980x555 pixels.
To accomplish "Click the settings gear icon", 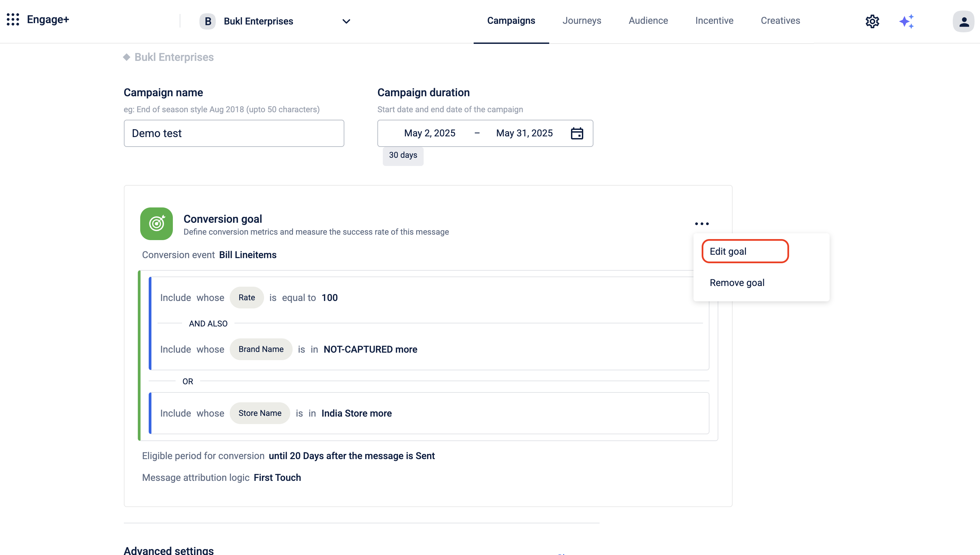I will tap(872, 21).
